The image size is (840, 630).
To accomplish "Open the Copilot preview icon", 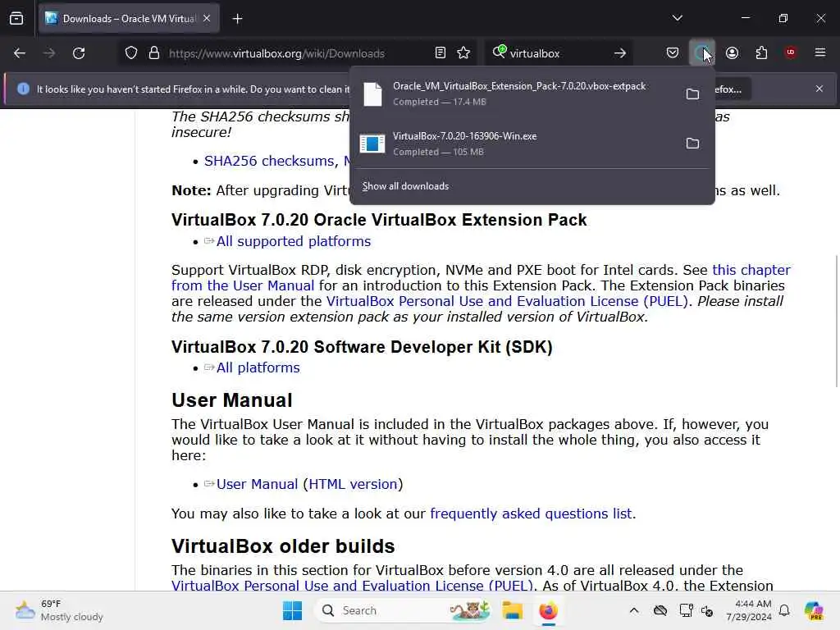I will [x=814, y=610].
